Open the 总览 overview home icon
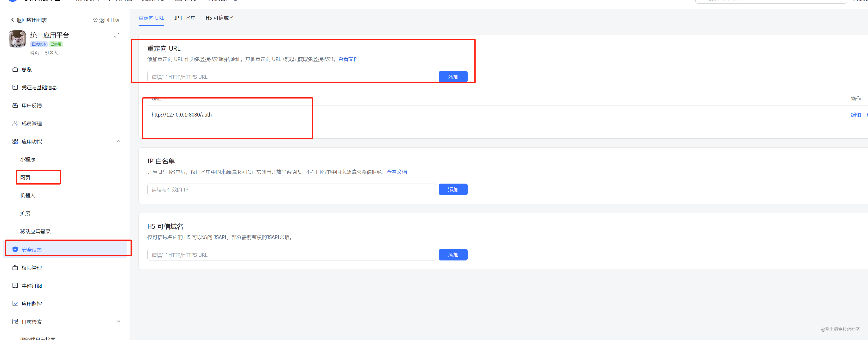868x340 pixels. (x=15, y=69)
